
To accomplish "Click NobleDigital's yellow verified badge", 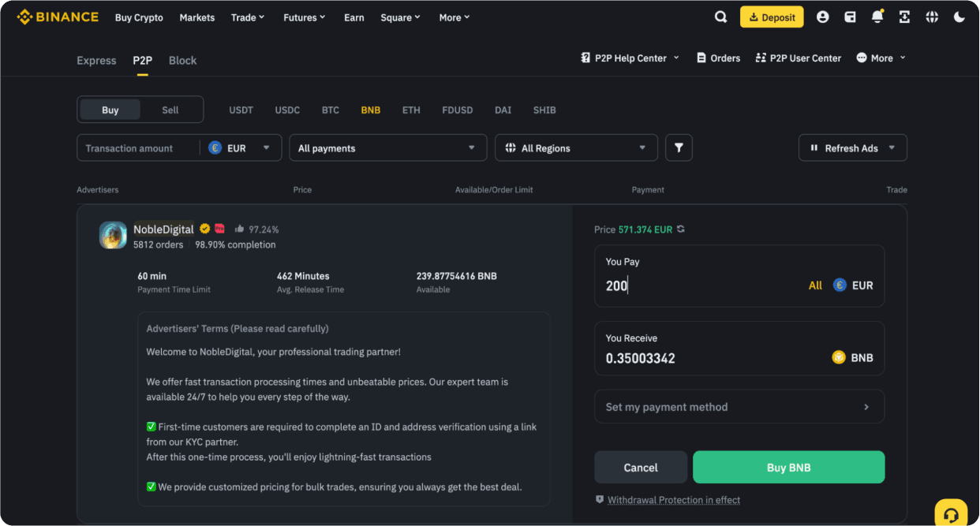I will [x=204, y=229].
